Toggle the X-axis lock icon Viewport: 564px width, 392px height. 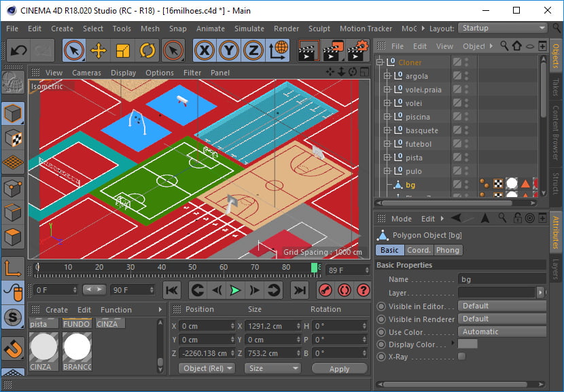tap(205, 50)
